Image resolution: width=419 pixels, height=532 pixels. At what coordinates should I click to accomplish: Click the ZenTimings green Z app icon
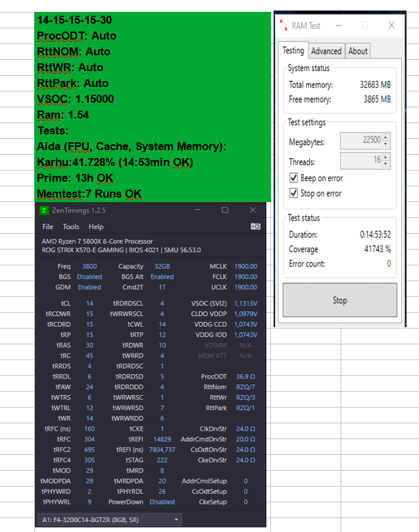pos(43,210)
